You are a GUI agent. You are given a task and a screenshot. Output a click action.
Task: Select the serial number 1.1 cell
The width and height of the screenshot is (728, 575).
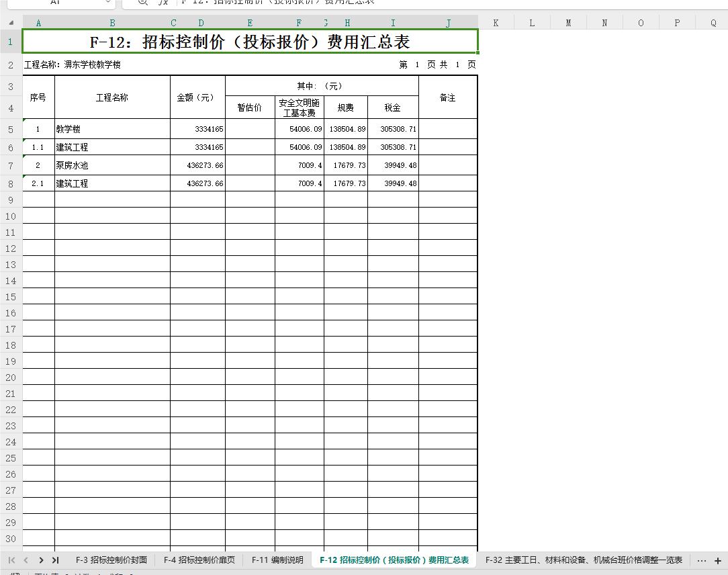[38, 146]
